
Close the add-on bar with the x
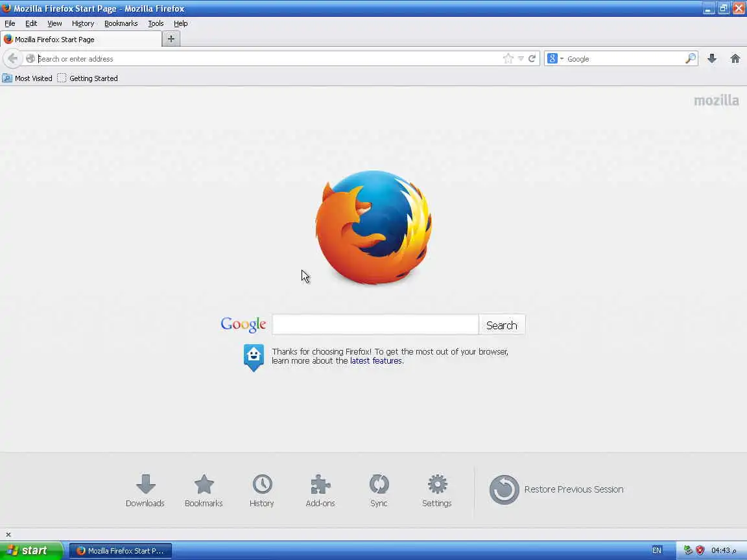pyautogui.click(x=8, y=534)
